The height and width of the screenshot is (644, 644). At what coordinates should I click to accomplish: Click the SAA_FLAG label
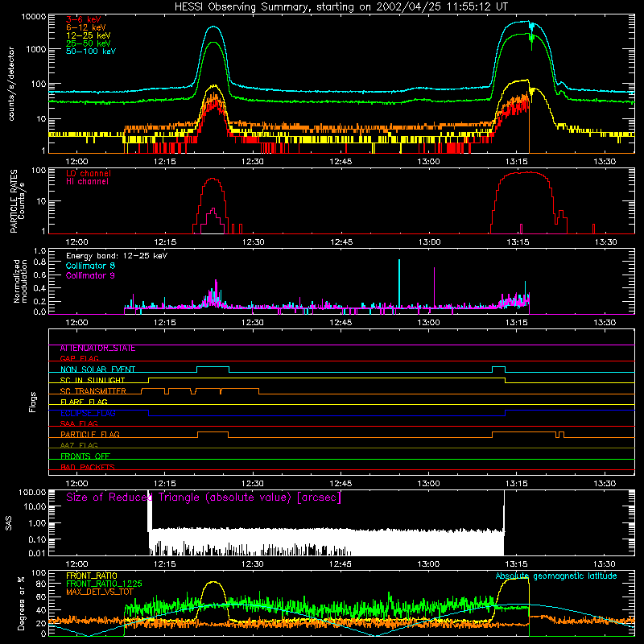pos(79,423)
